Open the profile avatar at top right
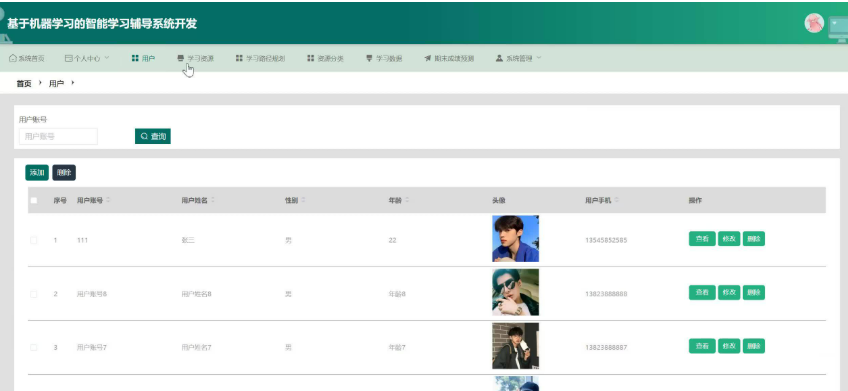Image resolution: width=848 pixels, height=391 pixels. [x=814, y=23]
